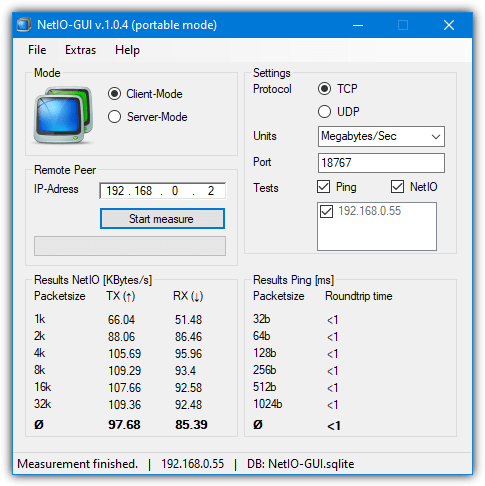
Task: Click second IP octet 168
Action: coord(143,191)
